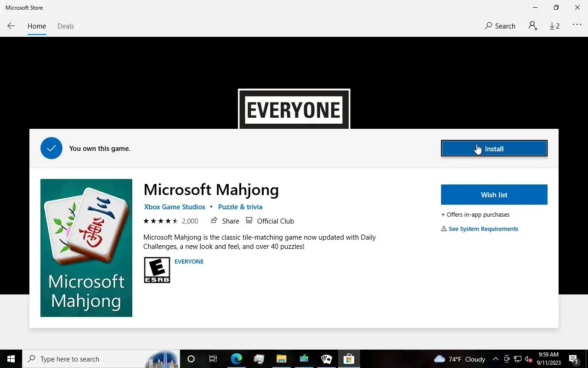Click the Meet Now icon in system tray
Viewport: 588px width, 368px height.
(x=506, y=359)
